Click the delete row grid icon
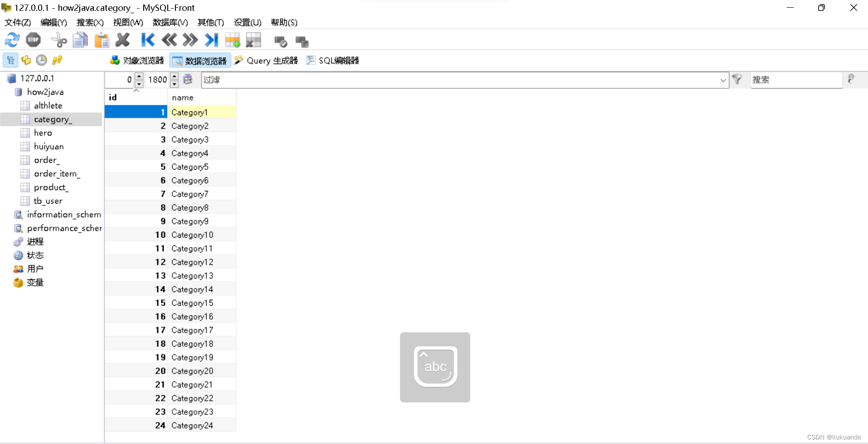This screenshot has height=444, width=868. point(254,40)
